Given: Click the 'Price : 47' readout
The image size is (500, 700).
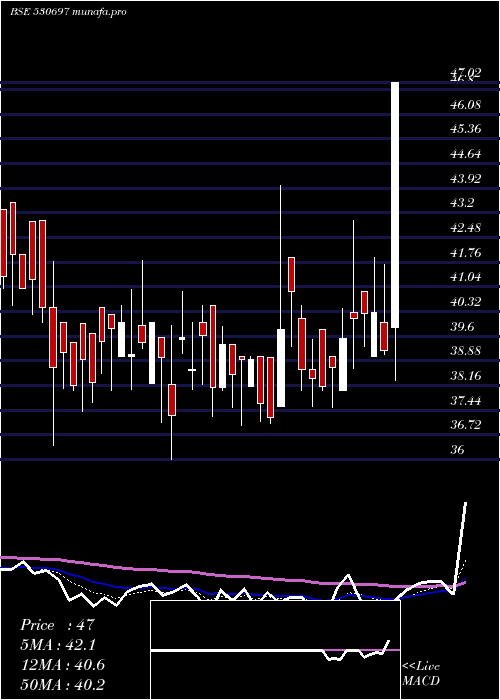Looking at the screenshot, I should (58, 625).
